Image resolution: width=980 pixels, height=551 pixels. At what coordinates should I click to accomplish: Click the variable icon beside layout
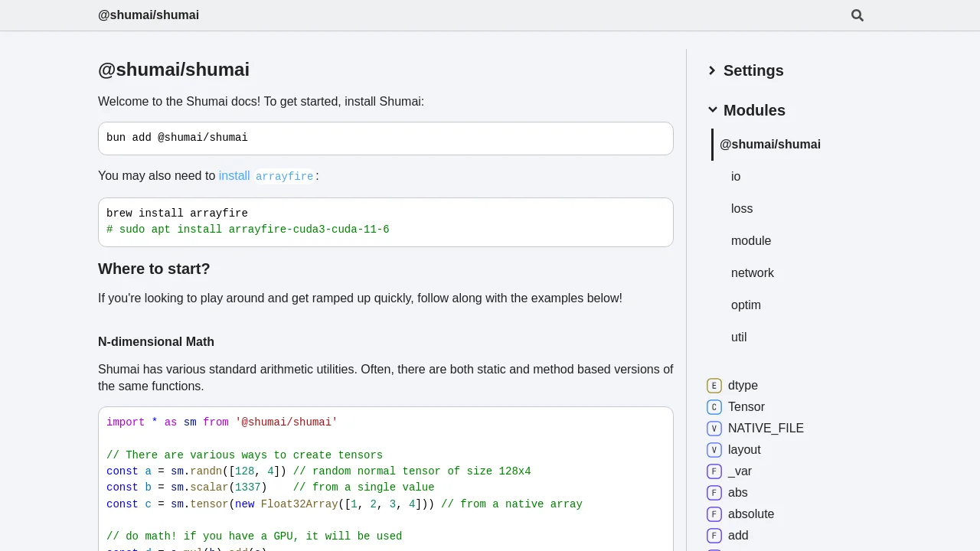click(714, 450)
